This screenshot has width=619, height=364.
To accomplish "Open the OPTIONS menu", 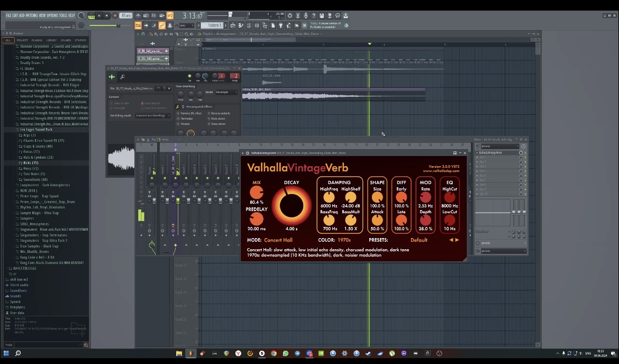I will (x=52, y=15).
